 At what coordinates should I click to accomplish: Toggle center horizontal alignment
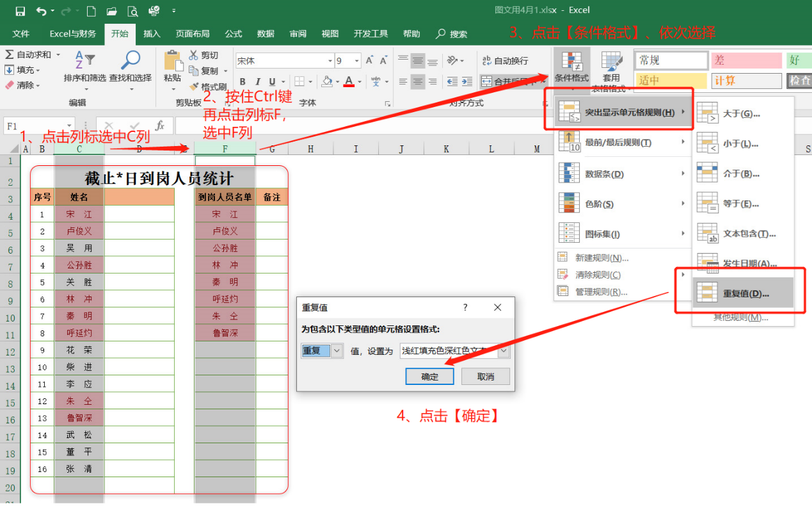point(418,81)
